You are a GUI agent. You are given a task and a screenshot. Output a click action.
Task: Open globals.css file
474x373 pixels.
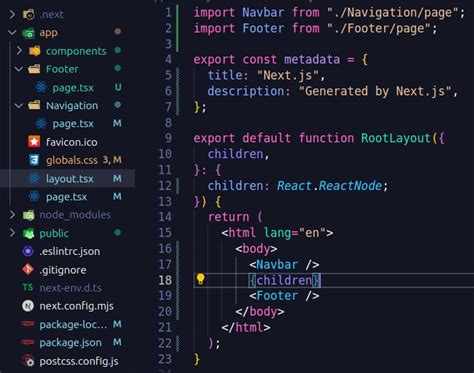point(72,160)
